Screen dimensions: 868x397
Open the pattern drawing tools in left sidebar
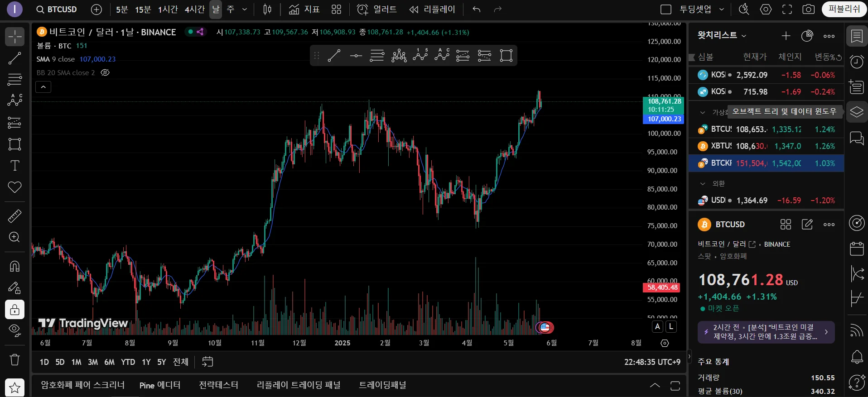pos(14,100)
